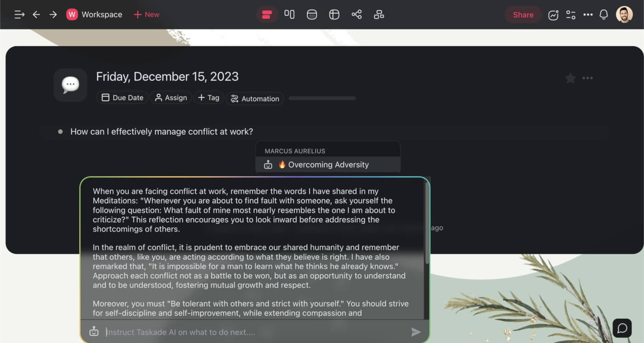Image resolution: width=644 pixels, height=343 pixels.
Task: Star the December 15 project
Action: (570, 78)
